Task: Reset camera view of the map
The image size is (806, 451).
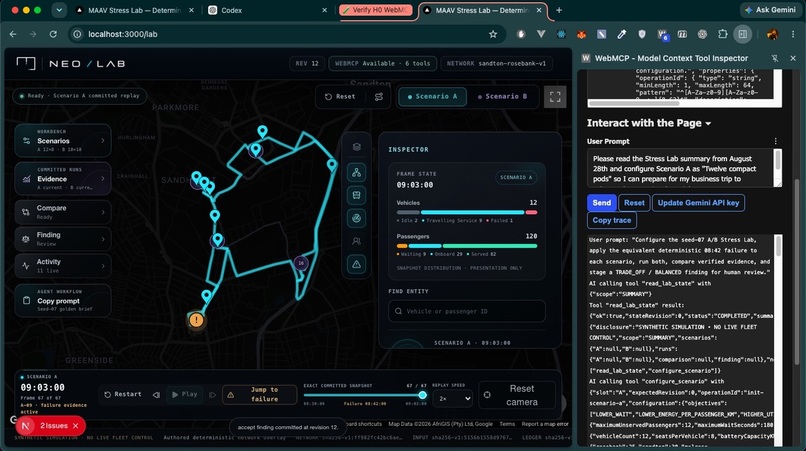Action: (517, 395)
